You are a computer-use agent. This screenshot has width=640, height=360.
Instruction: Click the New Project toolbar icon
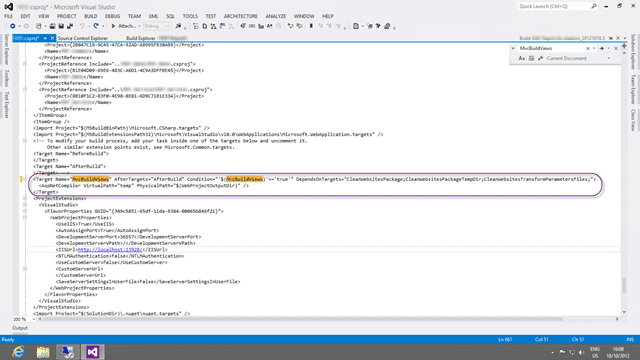(x=38, y=26)
